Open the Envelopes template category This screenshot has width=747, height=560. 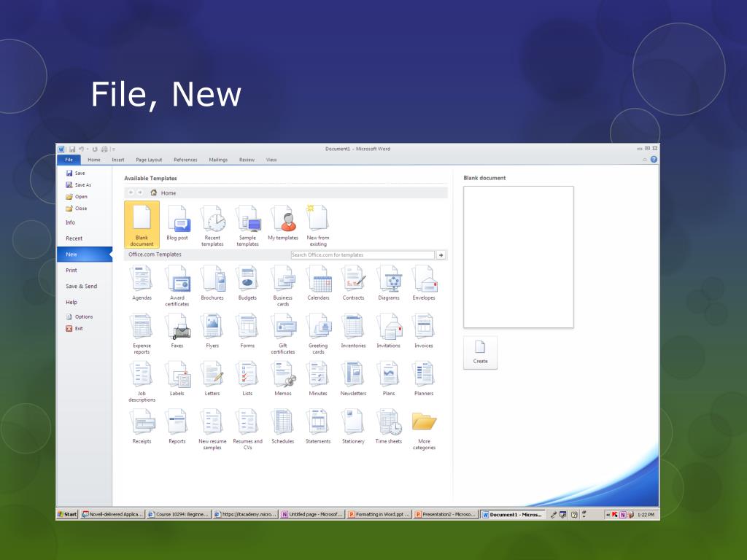pos(424,283)
